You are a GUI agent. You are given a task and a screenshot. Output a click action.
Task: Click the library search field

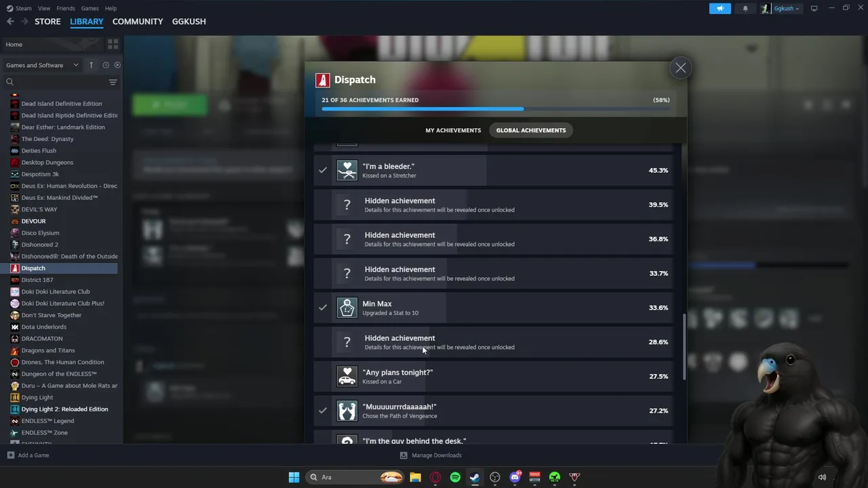point(54,82)
